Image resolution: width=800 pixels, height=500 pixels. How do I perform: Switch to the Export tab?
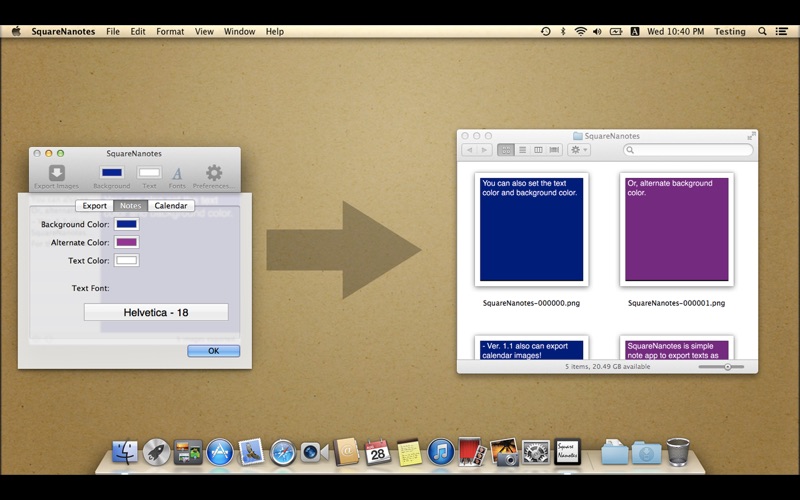(94, 206)
